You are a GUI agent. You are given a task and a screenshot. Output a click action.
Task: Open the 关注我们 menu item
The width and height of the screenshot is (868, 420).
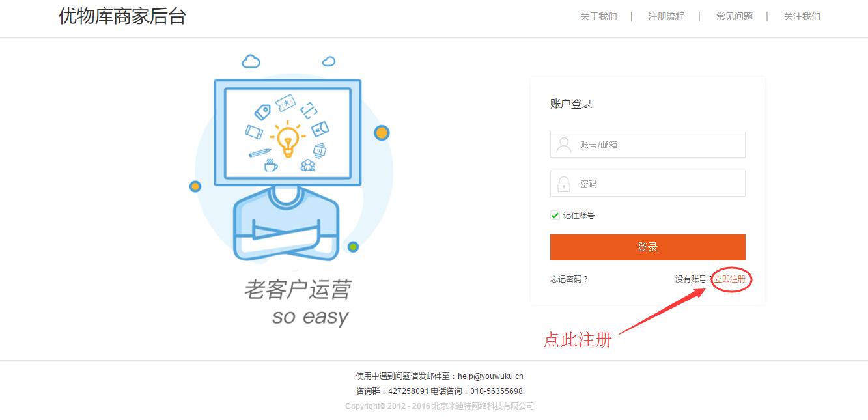click(802, 16)
